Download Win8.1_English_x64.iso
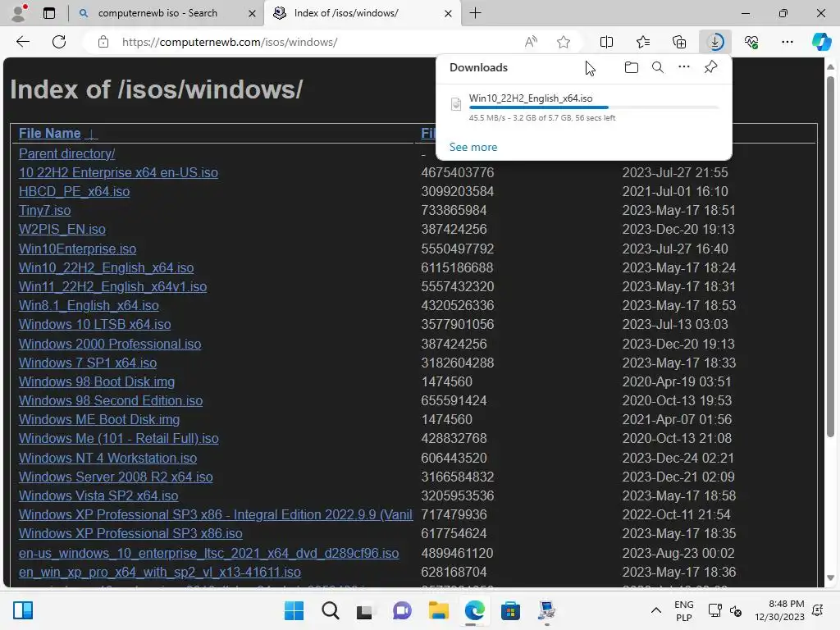This screenshot has height=630, width=840. click(x=89, y=305)
